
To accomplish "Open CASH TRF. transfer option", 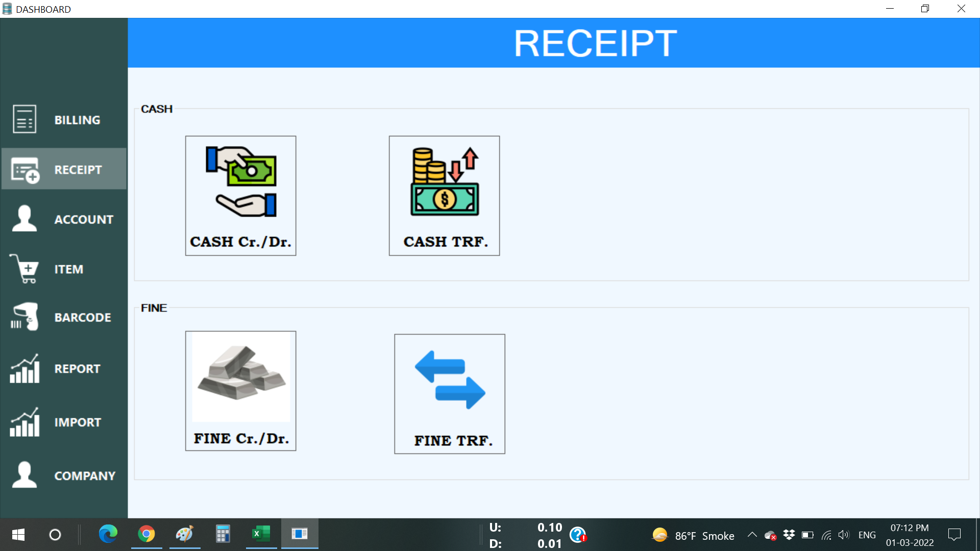I will tap(444, 195).
